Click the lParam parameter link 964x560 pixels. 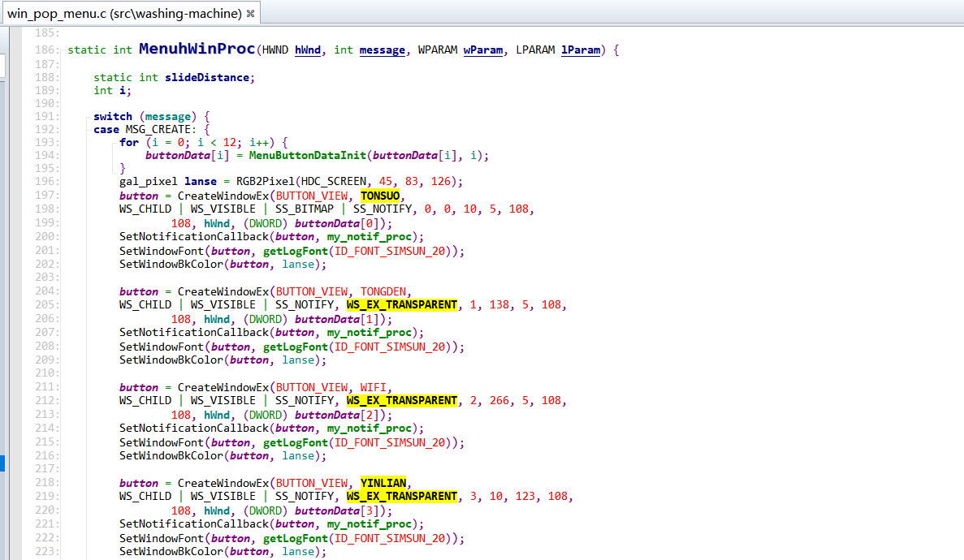tap(581, 50)
